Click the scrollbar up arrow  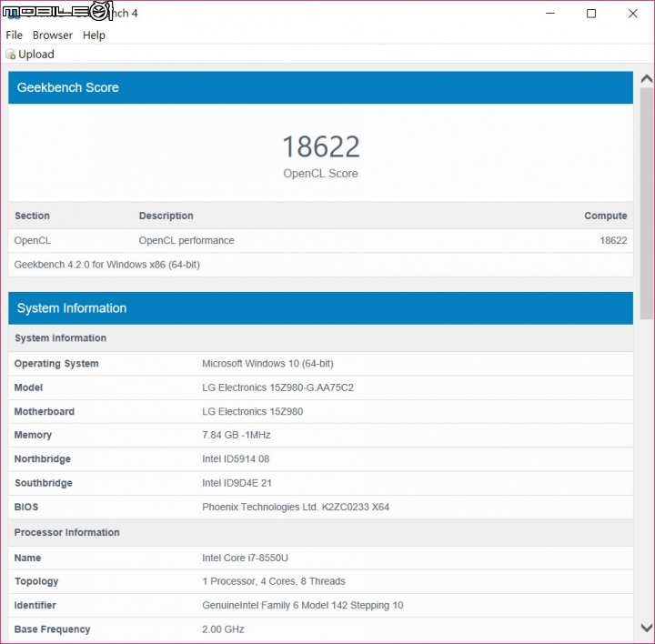tap(647, 79)
